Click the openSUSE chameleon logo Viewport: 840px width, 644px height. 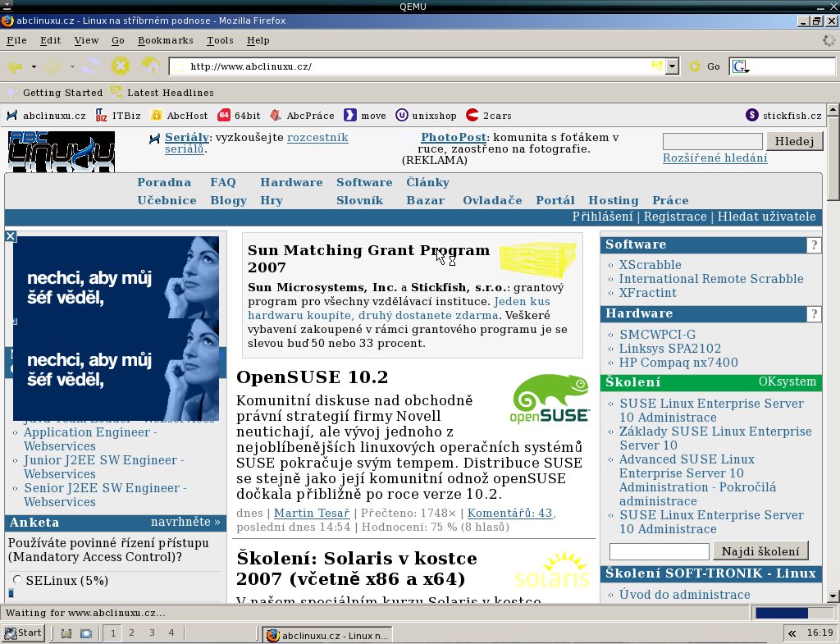point(549,399)
